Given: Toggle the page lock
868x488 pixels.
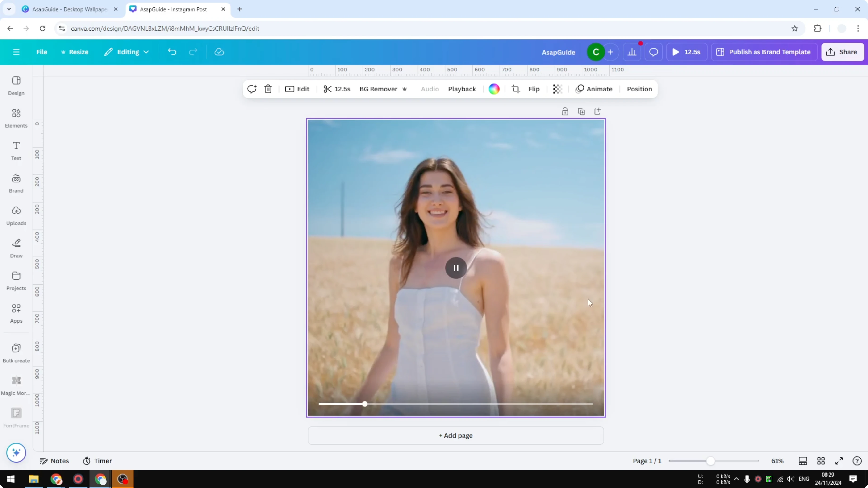Looking at the screenshot, I should (x=565, y=111).
